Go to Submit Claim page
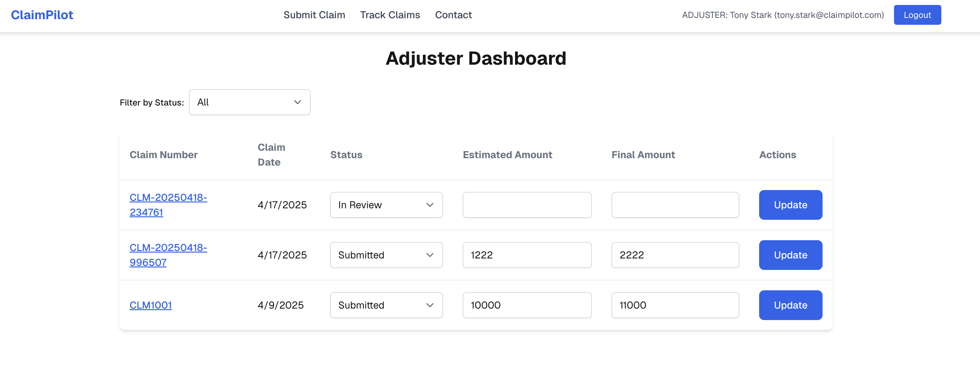This screenshot has height=390, width=980. [314, 15]
